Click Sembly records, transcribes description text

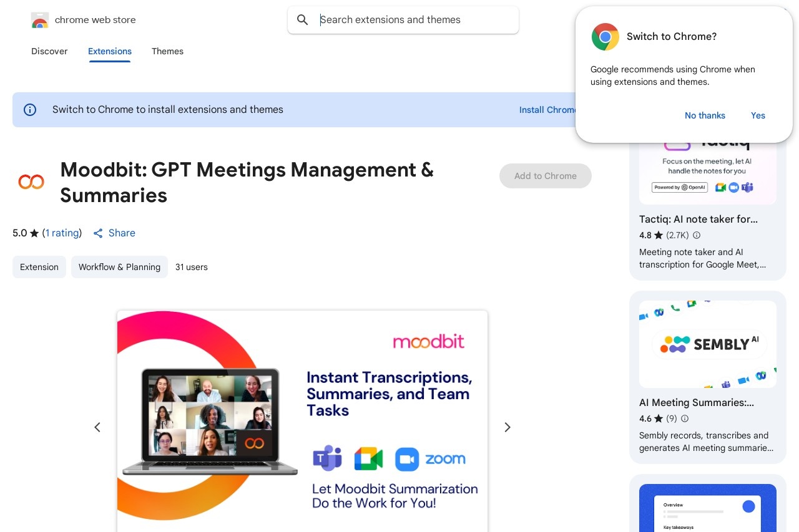706,442
